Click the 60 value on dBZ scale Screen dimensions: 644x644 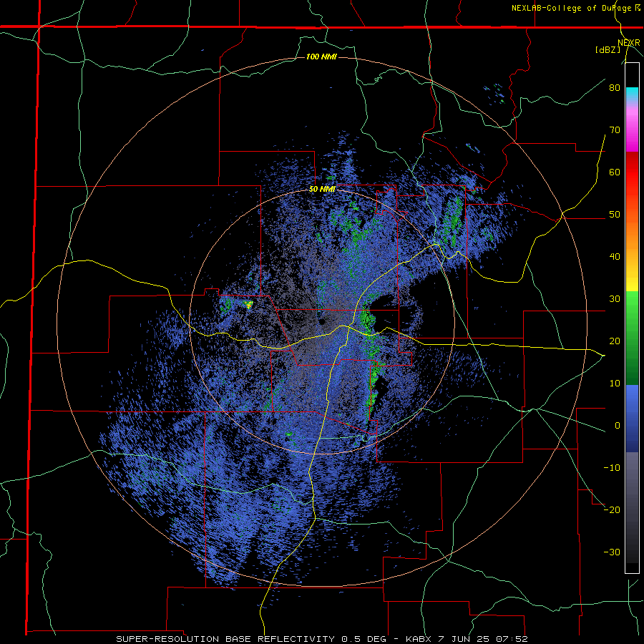[615, 172]
